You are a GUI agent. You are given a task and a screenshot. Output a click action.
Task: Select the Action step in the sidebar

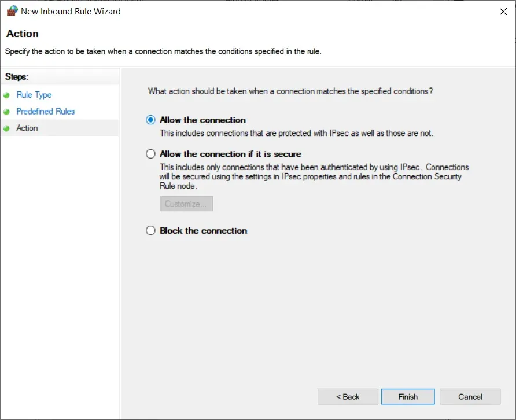coord(27,128)
